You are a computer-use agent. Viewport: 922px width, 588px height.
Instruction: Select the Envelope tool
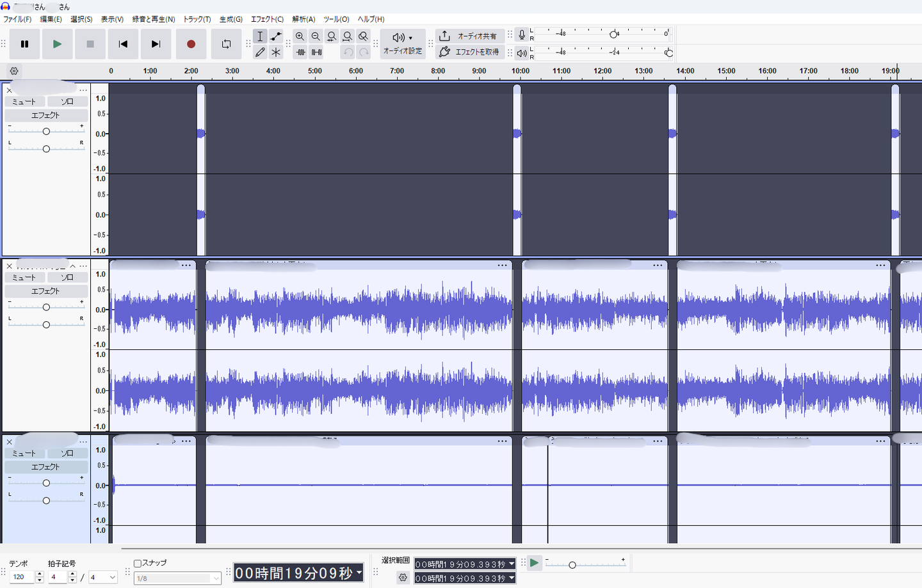[276, 36]
